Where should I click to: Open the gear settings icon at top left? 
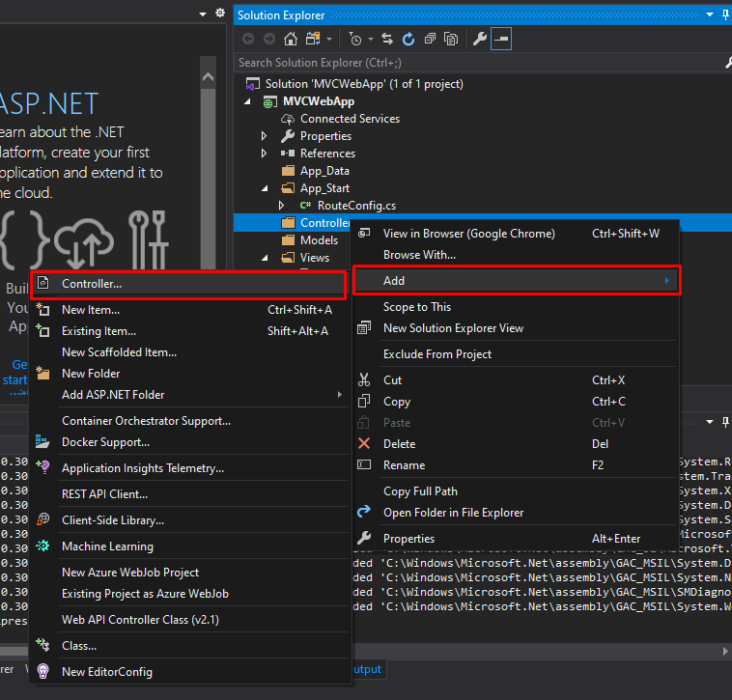[220, 14]
